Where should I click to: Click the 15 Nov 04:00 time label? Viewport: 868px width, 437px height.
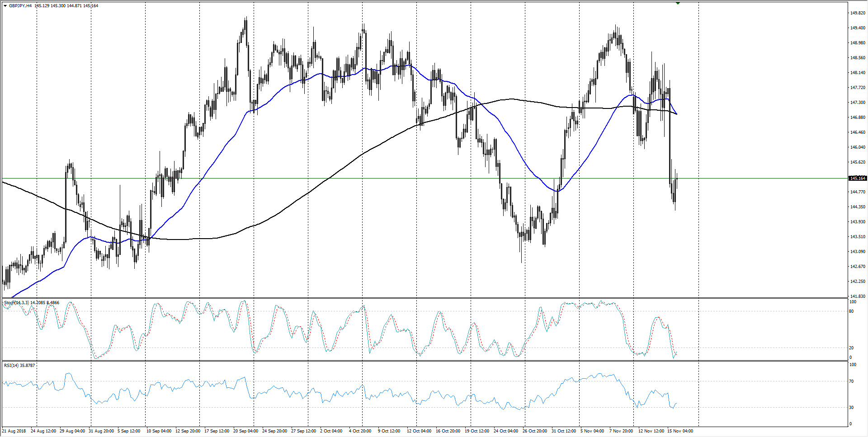click(680, 431)
